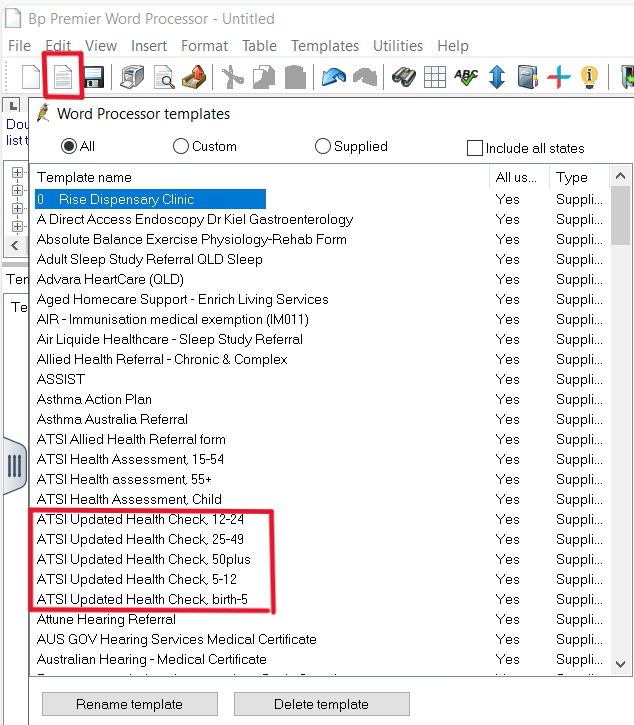Expand the second tree node in left panel

[x=17, y=190]
